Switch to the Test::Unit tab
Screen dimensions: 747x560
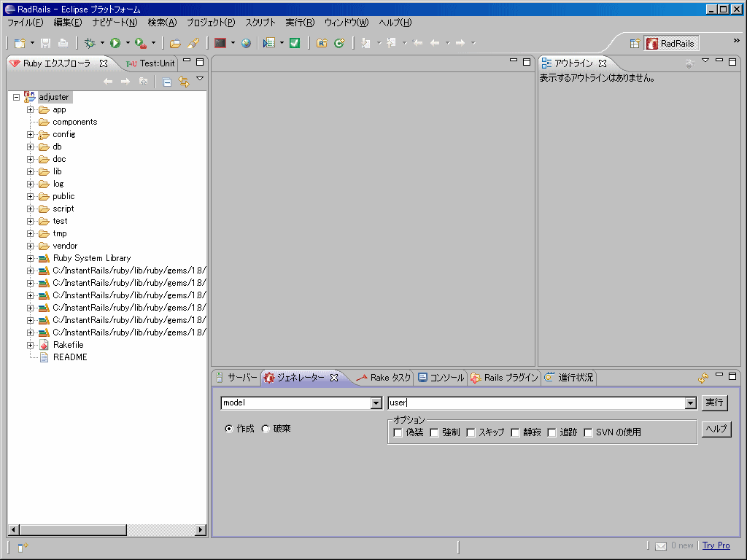point(151,63)
